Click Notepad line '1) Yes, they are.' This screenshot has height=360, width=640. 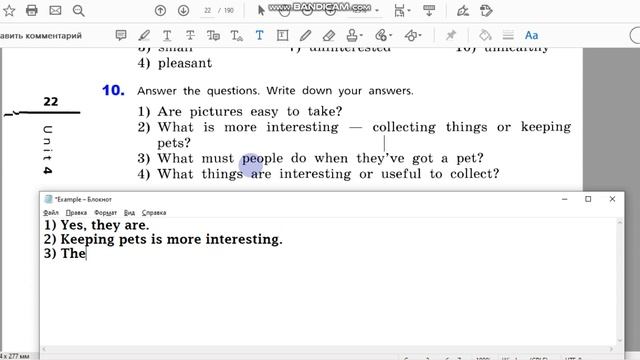click(x=97, y=225)
